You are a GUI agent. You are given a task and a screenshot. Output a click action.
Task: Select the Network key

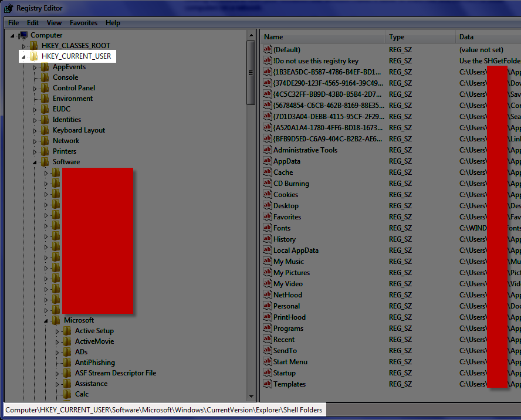coord(66,141)
